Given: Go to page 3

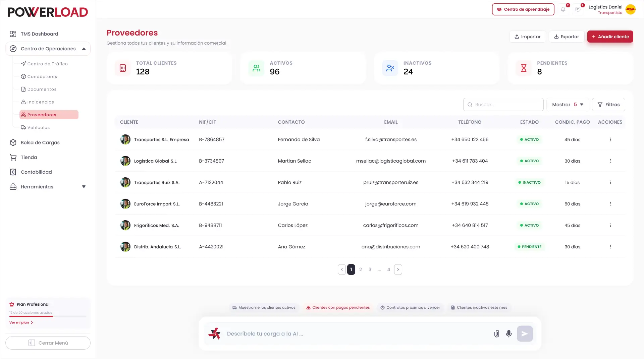Looking at the screenshot, I should (x=370, y=270).
